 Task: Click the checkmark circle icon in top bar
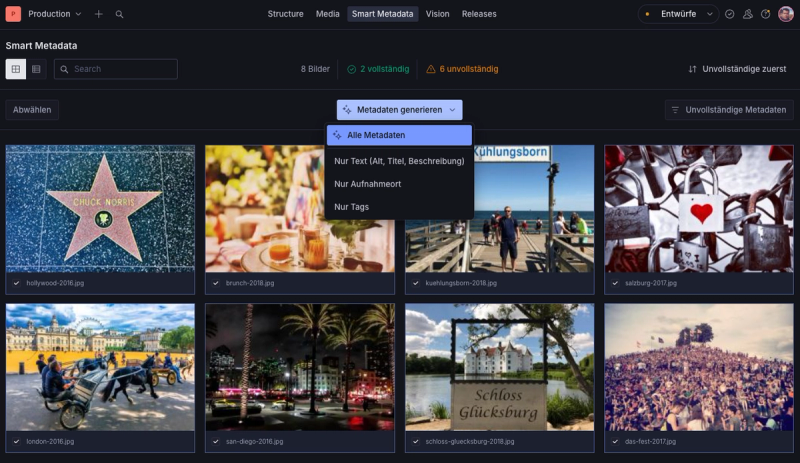(x=730, y=14)
